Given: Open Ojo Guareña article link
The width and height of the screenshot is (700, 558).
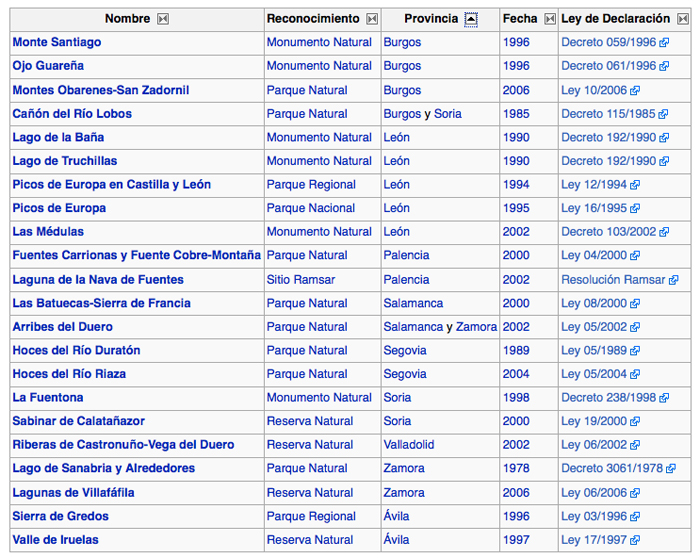Looking at the screenshot, I should 48,66.
